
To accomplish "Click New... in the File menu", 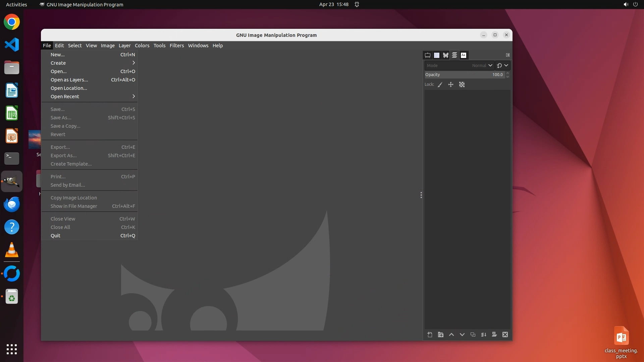I will click(58, 55).
